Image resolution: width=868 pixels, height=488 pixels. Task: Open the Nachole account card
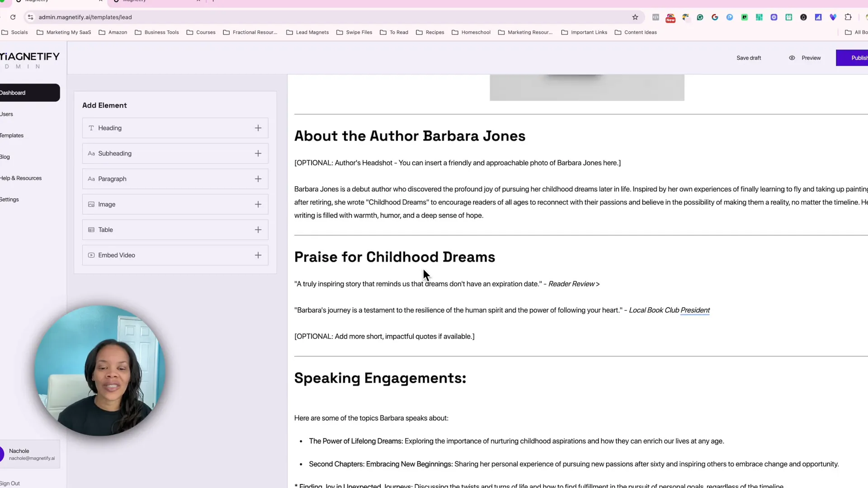[x=29, y=454]
